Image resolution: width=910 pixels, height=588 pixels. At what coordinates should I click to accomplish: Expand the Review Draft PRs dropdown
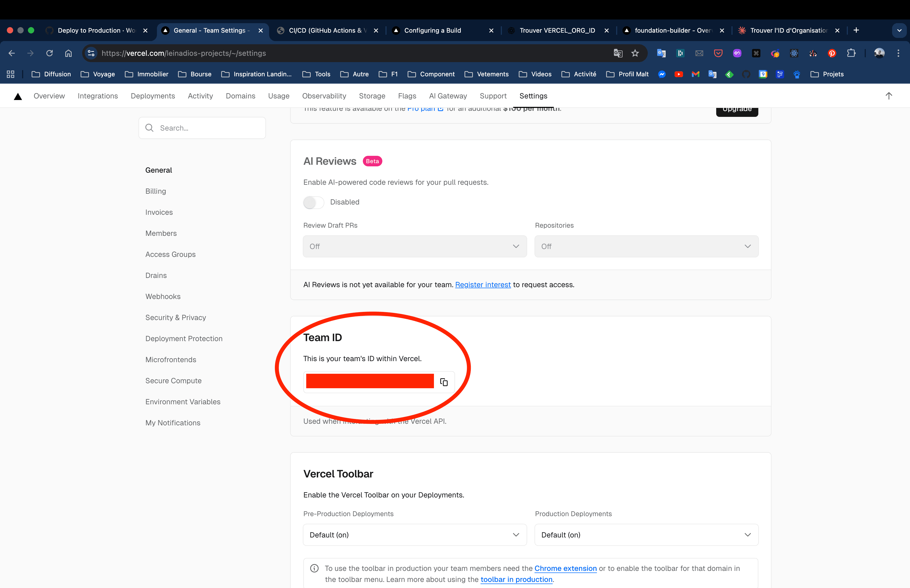[415, 246]
